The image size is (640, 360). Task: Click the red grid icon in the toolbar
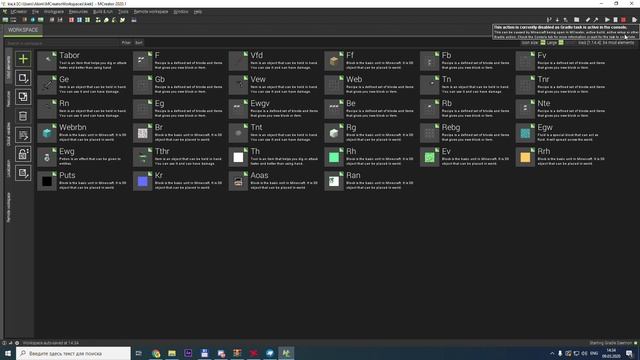71,20
